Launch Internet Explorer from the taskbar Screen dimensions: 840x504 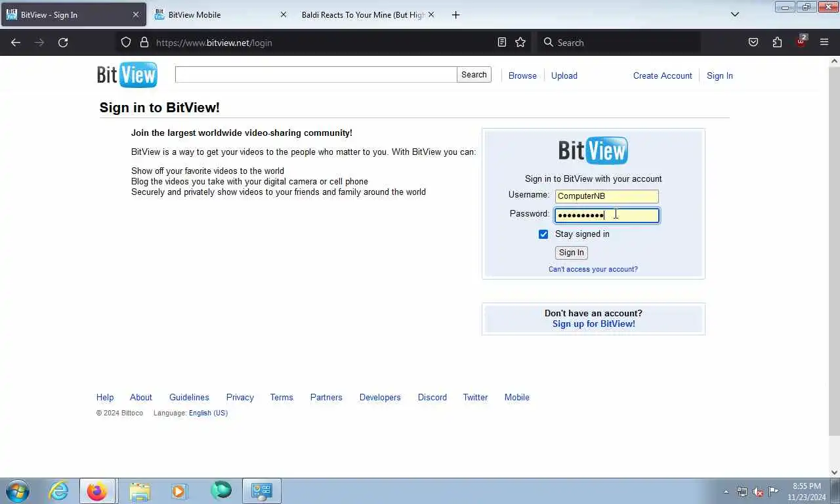59,491
